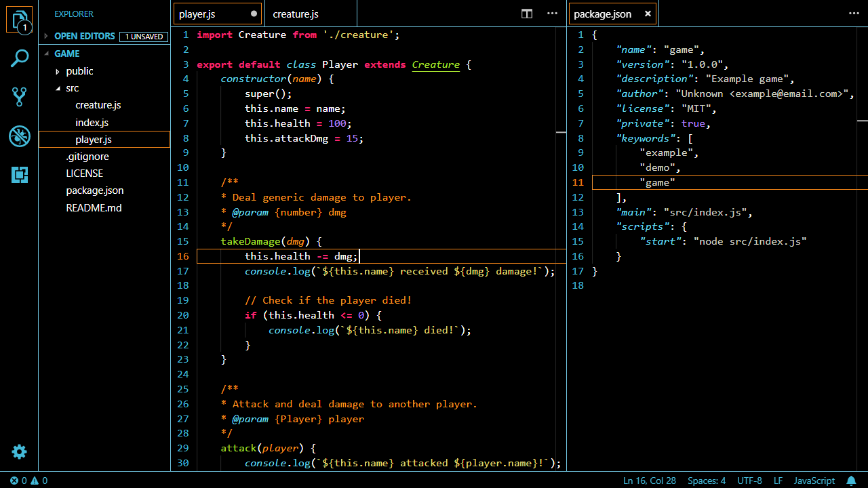The width and height of the screenshot is (868, 488).
Task: Open more actions for package.json editor group
Action: pyautogui.click(x=854, y=14)
